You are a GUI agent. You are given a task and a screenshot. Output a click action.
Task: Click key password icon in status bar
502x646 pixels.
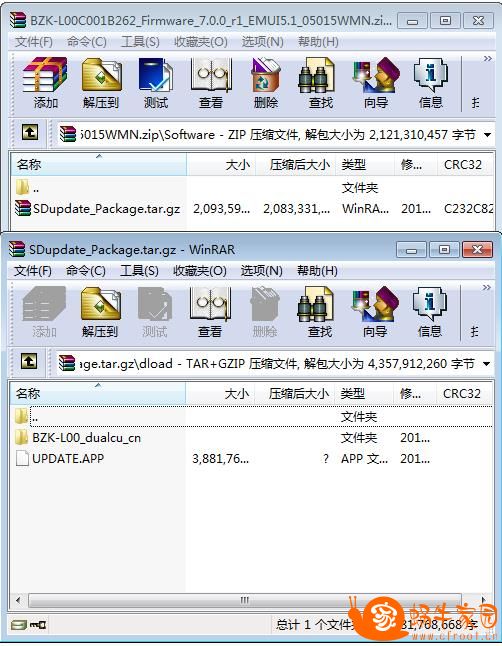point(38,625)
